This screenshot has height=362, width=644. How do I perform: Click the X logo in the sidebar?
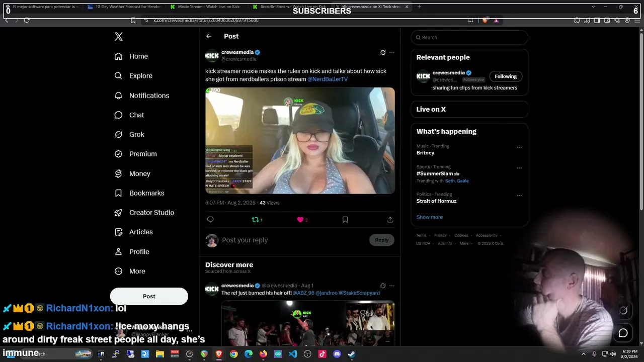pos(119,37)
